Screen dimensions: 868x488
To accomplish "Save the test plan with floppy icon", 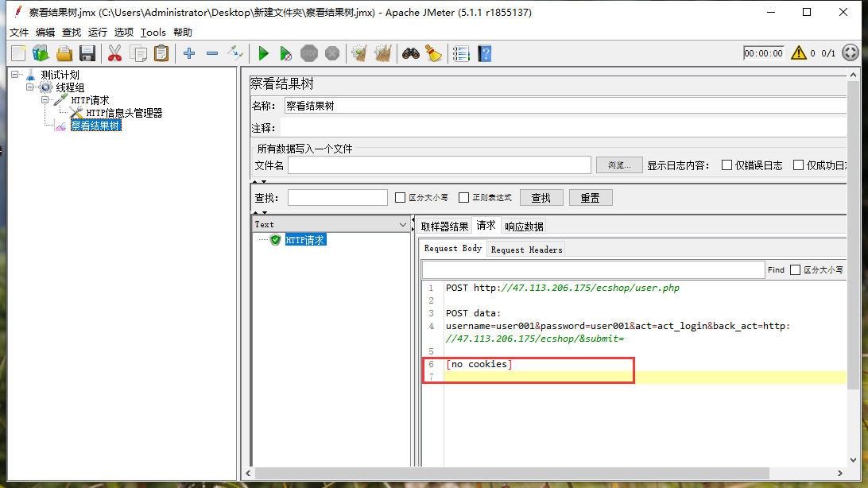I will (87, 54).
